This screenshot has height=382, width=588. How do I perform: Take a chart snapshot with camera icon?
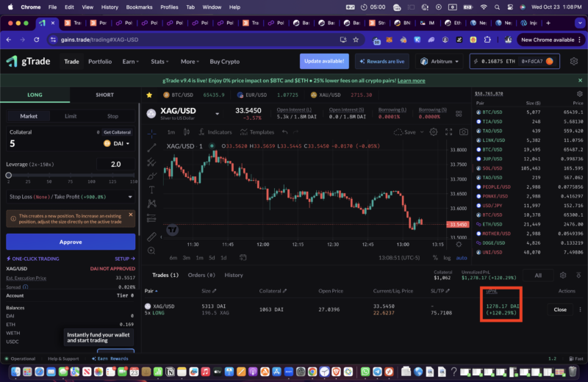464,132
